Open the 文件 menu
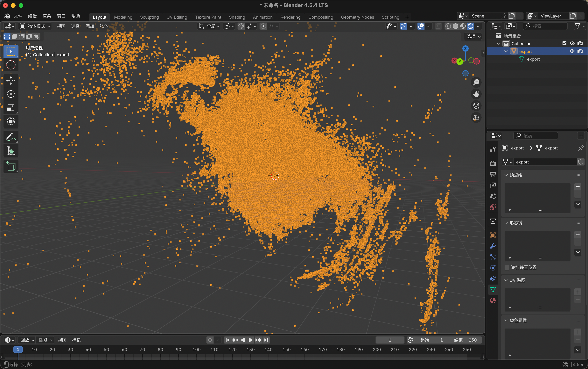Screen dimensions: 588x369 [18, 16]
